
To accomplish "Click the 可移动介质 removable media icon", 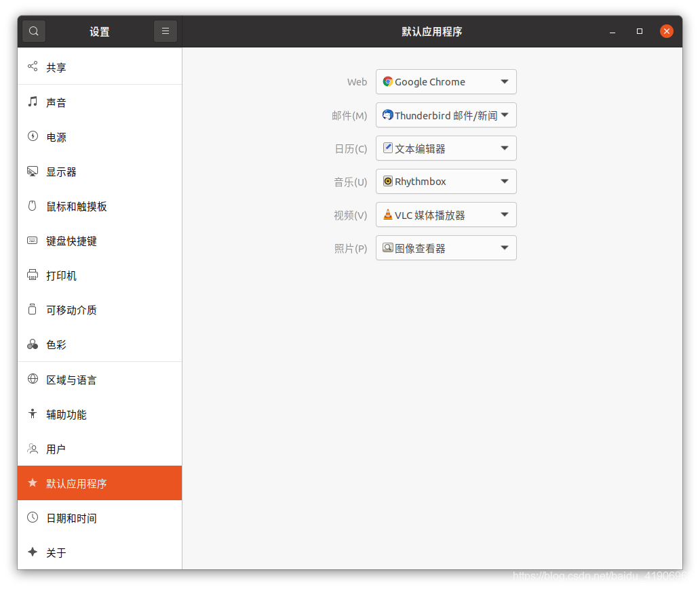I will [32, 309].
